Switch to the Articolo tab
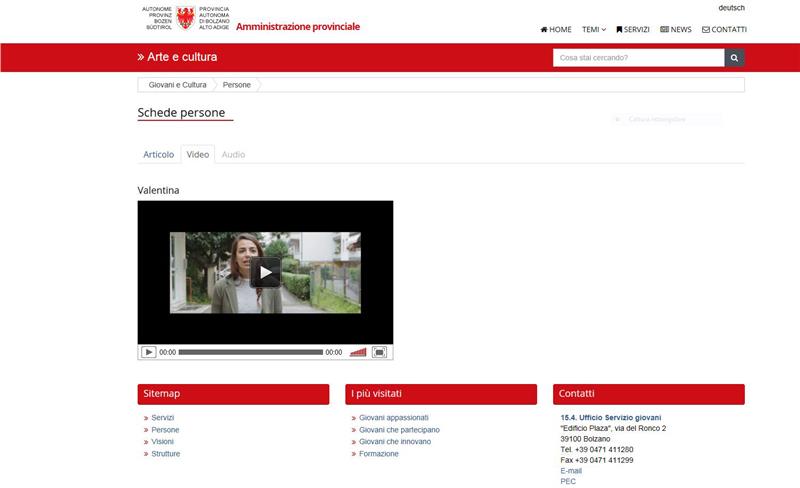The width and height of the screenshot is (800, 488). [x=158, y=155]
